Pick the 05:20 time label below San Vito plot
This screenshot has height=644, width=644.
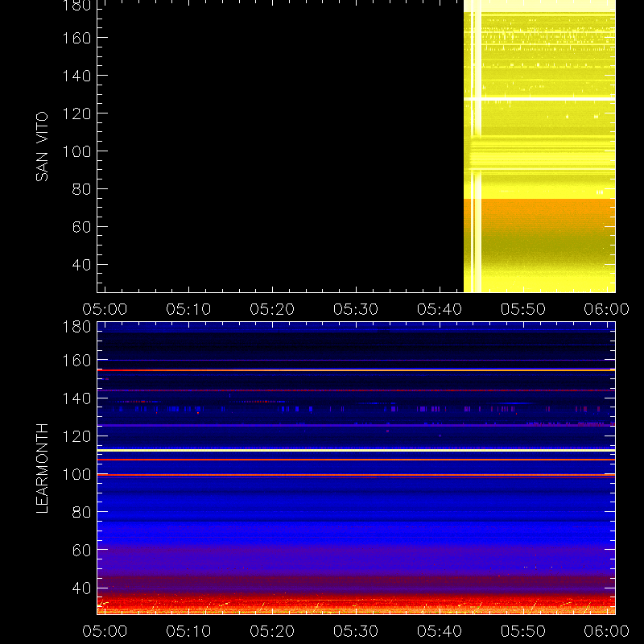tap(272, 309)
